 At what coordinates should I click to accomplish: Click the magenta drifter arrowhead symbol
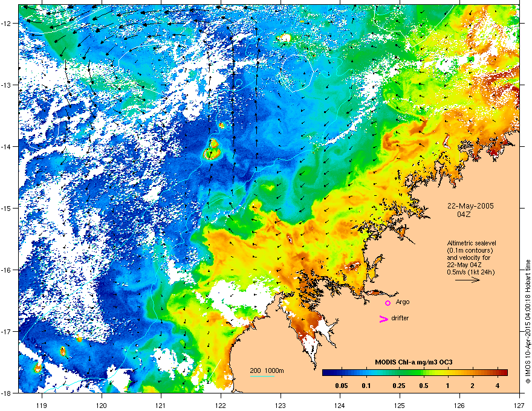[x=384, y=319]
